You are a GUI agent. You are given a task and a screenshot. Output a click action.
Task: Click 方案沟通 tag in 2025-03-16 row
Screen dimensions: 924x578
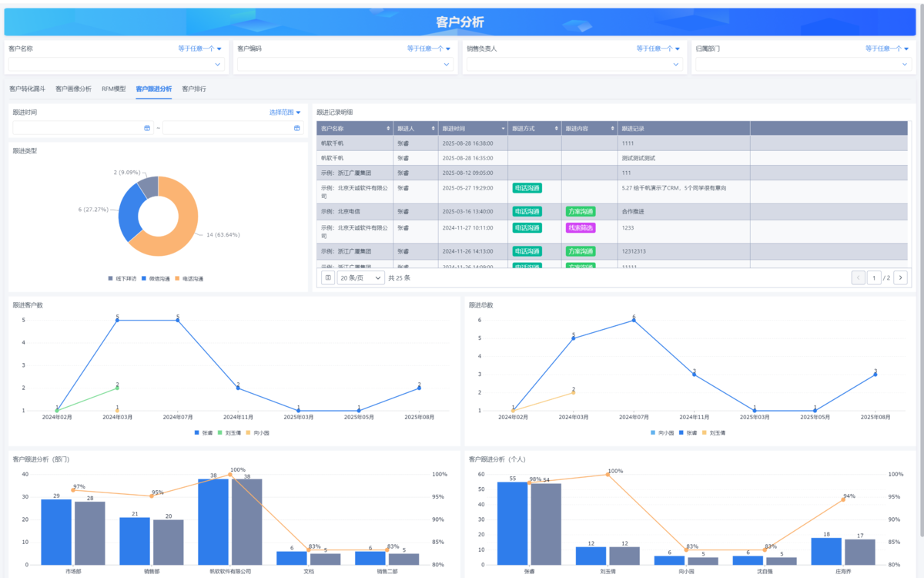click(x=581, y=211)
